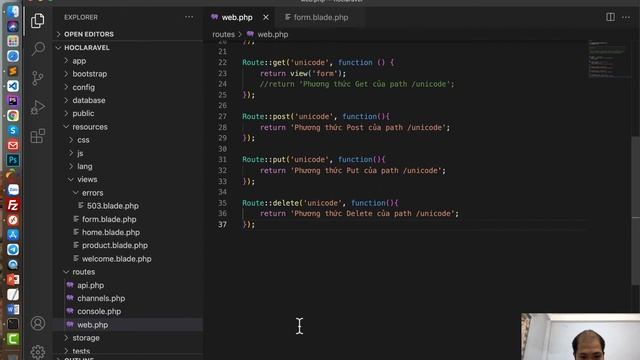Screen dimensions: 640x360
Task: Open Photoshop from the dock
Action: click(x=13, y=160)
